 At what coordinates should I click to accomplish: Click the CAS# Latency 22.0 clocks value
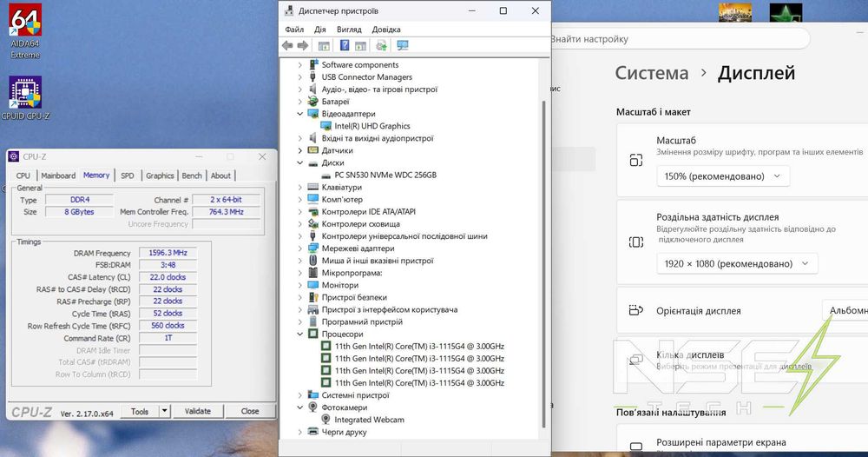pyautogui.click(x=168, y=277)
